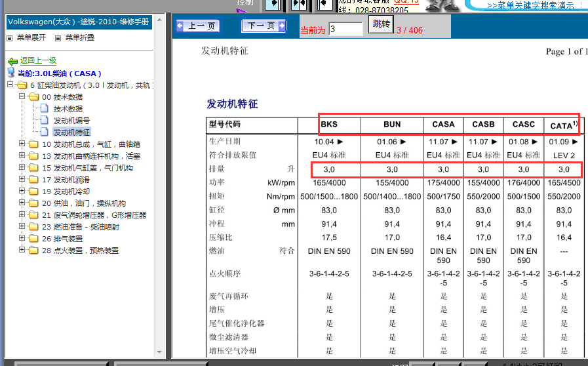Click the 15 气缸盖 folder icon

click(33, 168)
